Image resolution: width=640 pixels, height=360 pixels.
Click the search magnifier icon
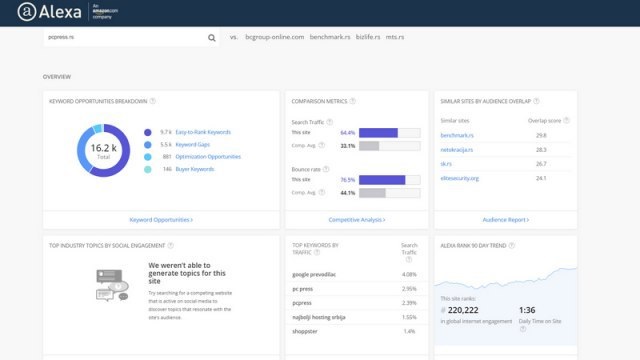point(211,38)
